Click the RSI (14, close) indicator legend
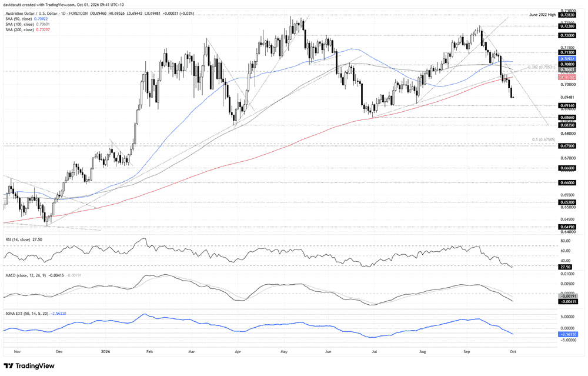 click(x=24, y=239)
